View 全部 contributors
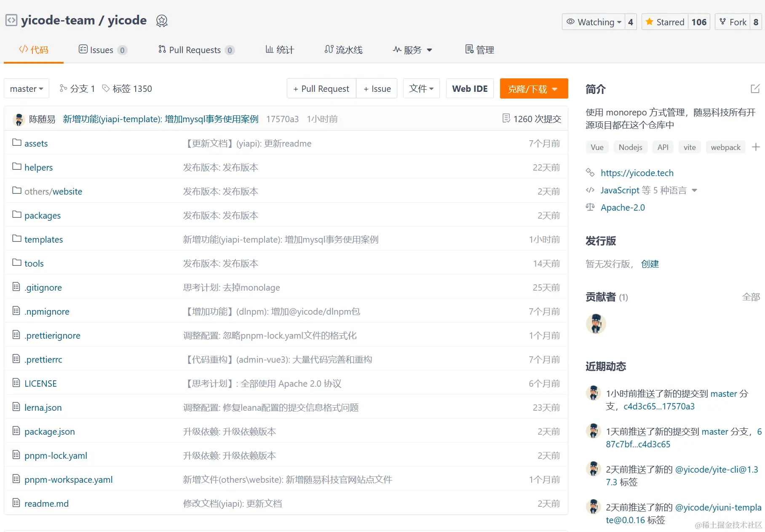765x532 pixels. pos(751,297)
